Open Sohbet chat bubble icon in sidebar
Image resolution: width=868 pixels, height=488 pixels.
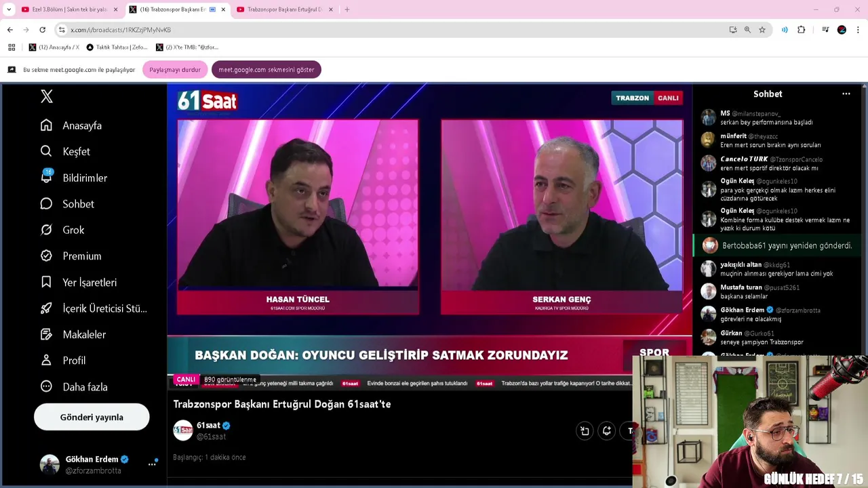pos(46,203)
